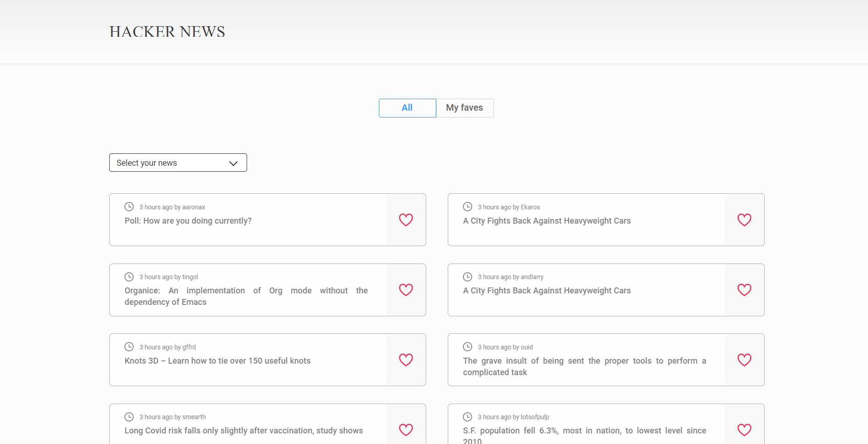The height and width of the screenshot is (444, 868).
Task: Open 'S.F. population fell 6.3%' title
Action: (x=585, y=435)
